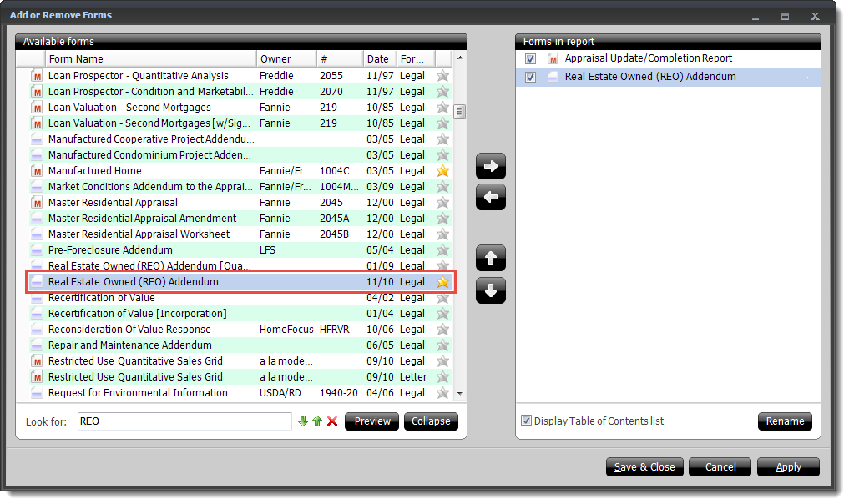
Task: Star Repair and Maintenance Addendum row
Action: 443,345
